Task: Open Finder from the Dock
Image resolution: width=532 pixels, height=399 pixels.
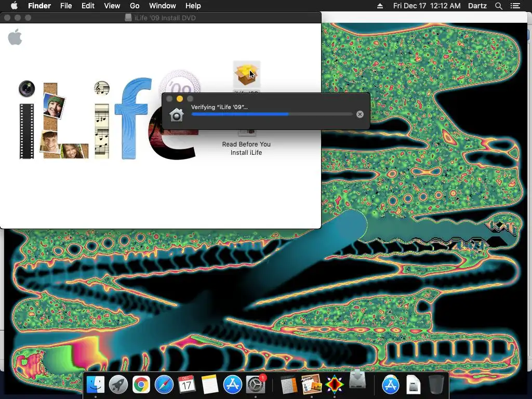Action: tap(96, 384)
